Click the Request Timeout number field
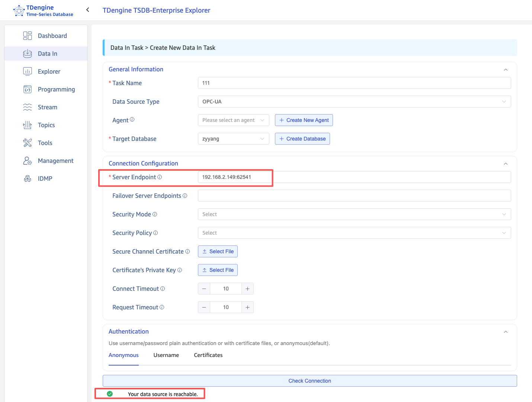Viewport: 532px width, 402px height. pos(226,307)
